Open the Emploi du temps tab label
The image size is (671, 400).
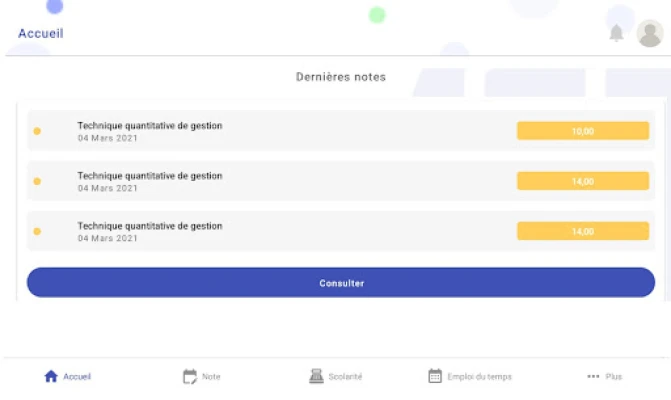pos(479,377)
